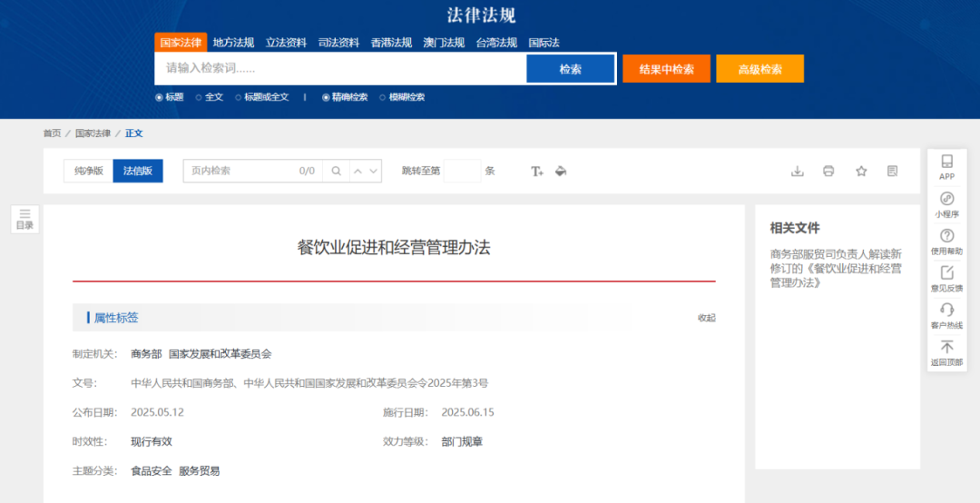Select the 司法资料 tab
Viewport: 980px width, 503px height.
(338, 43)
